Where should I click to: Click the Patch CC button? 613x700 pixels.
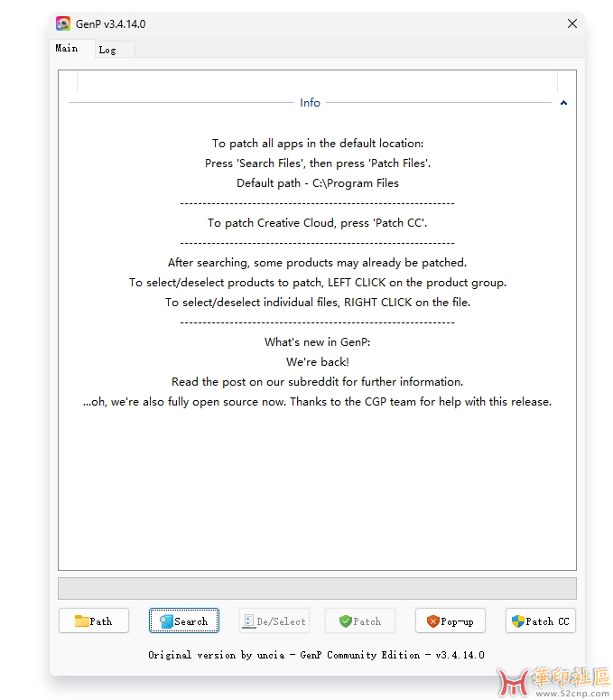click(540, 621)
